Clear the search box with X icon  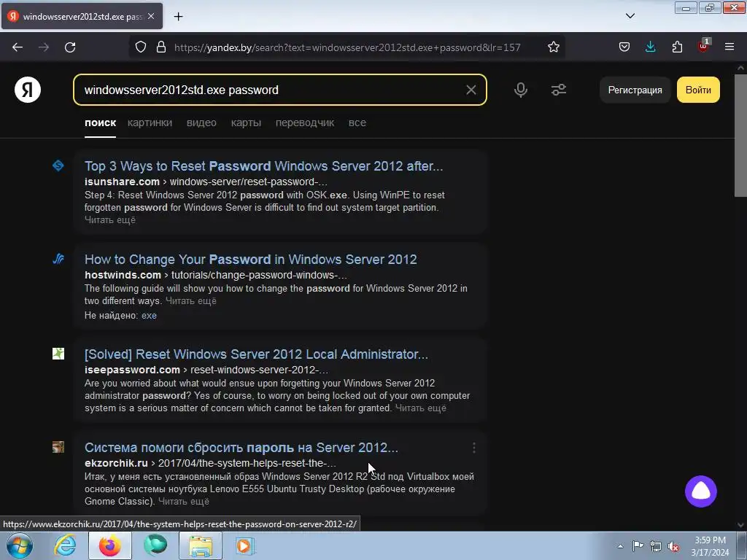(x=471, y=90)
